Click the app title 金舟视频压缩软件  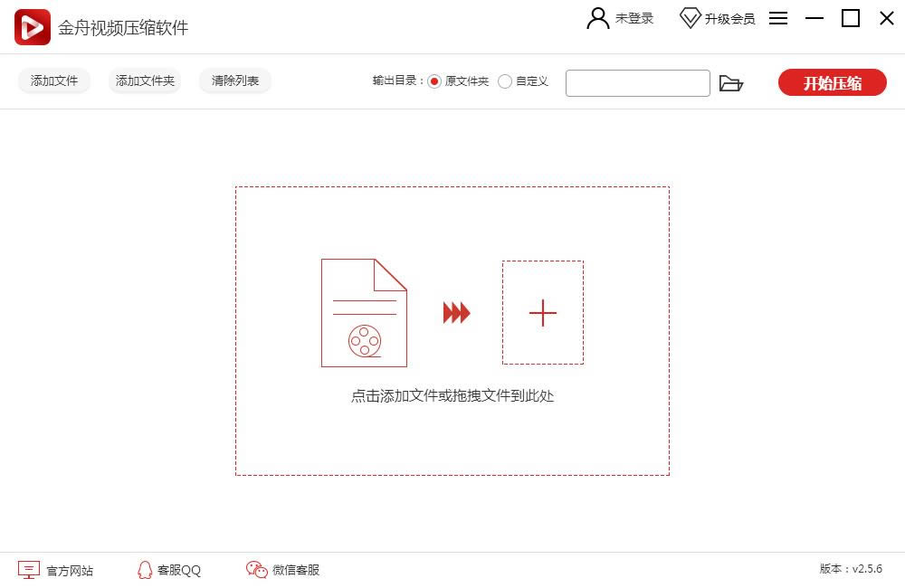coord(123,28)
